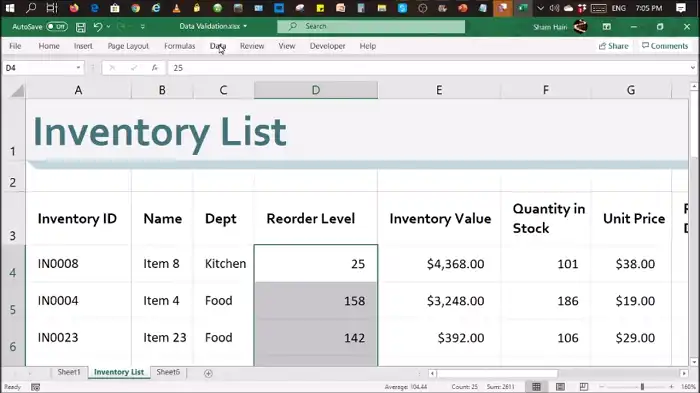Click the zoom out minus button

tap(601, 387)
